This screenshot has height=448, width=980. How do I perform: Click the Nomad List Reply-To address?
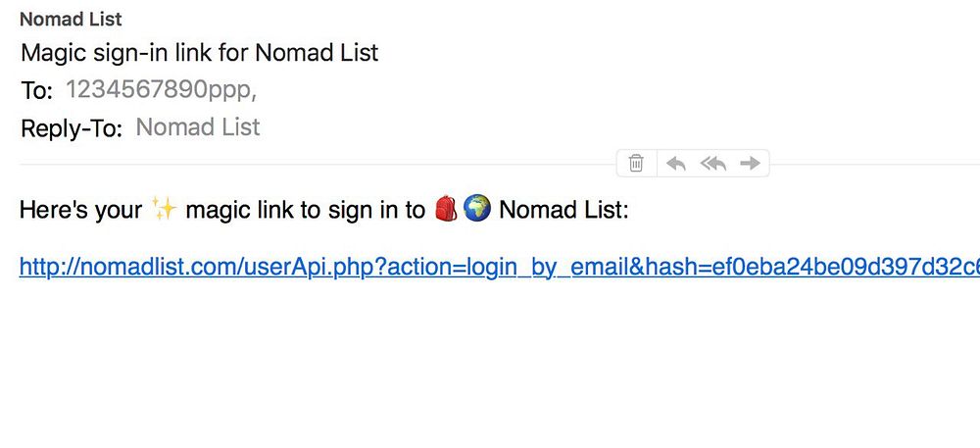point(198,127)
